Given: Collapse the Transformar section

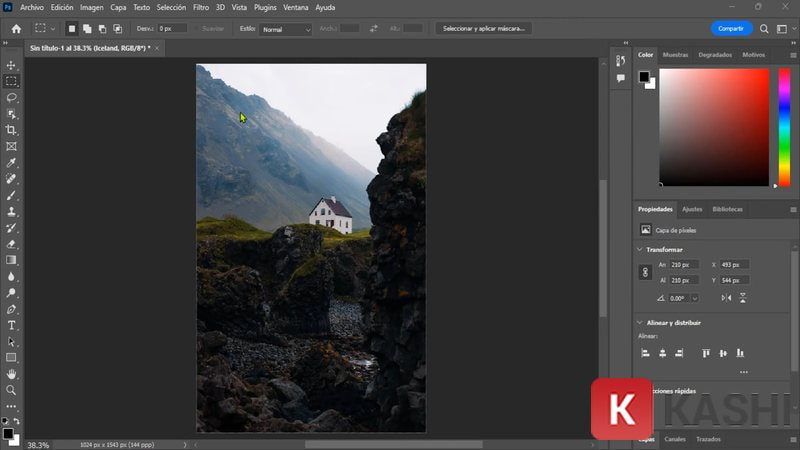Looking at the screenshot, I should 640,249.
